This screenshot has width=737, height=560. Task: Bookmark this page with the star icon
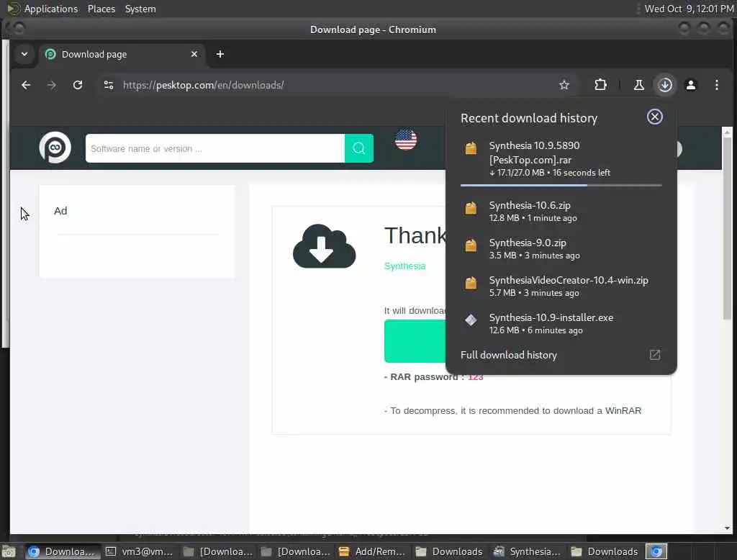(x=564, y=85)
